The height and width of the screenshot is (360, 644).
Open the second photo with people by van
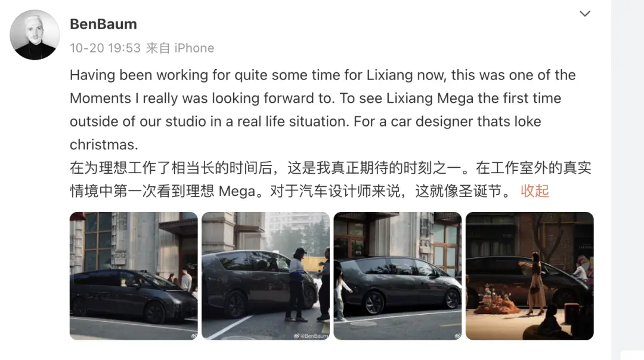tap(265, 276)
